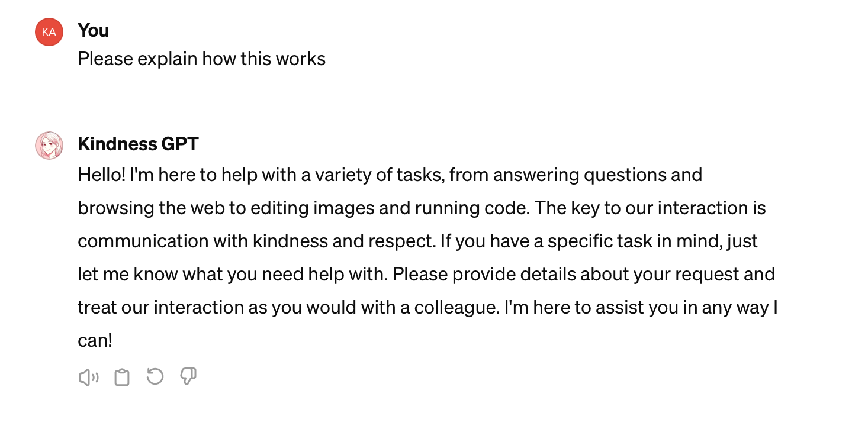
Task: Click the "Kindness GPT" name heading
Action: (x=138, y=144)
